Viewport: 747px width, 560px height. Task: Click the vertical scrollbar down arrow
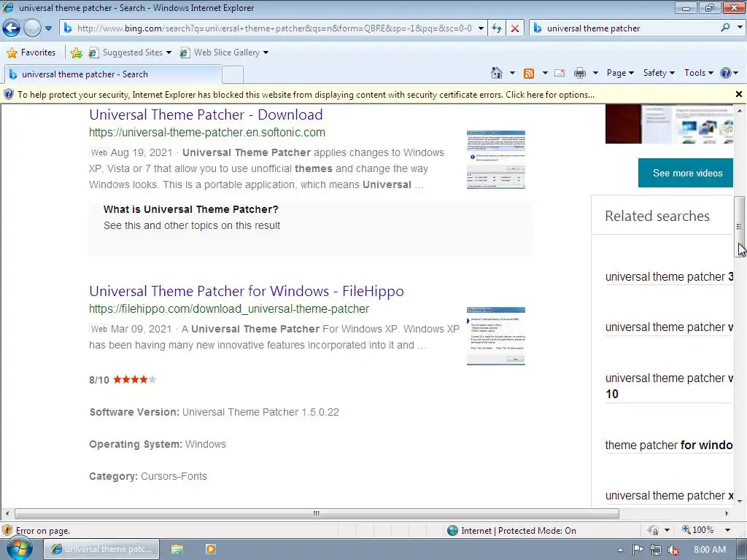point(740,501)
